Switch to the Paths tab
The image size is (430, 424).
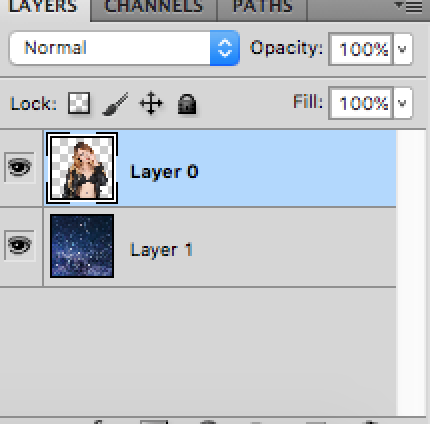click(x=262, y=7)
